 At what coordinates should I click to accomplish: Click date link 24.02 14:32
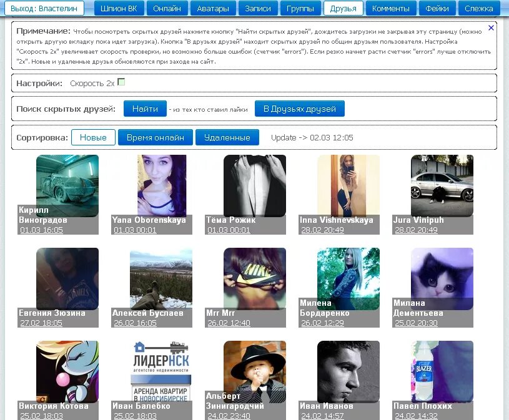point(416,416)
